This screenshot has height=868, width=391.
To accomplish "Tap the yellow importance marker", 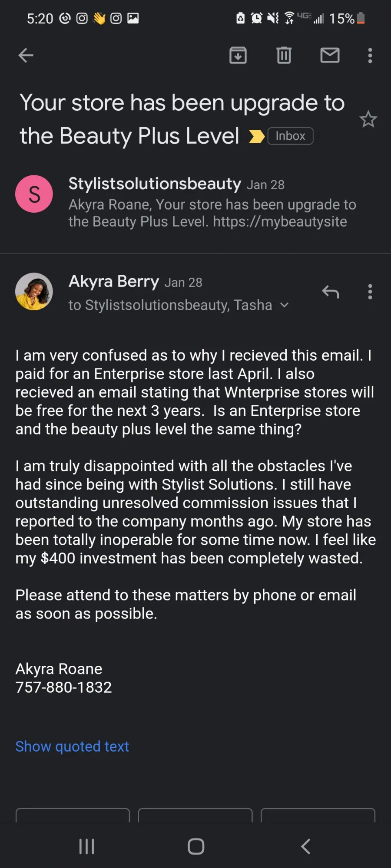I will tap(256, 137).
